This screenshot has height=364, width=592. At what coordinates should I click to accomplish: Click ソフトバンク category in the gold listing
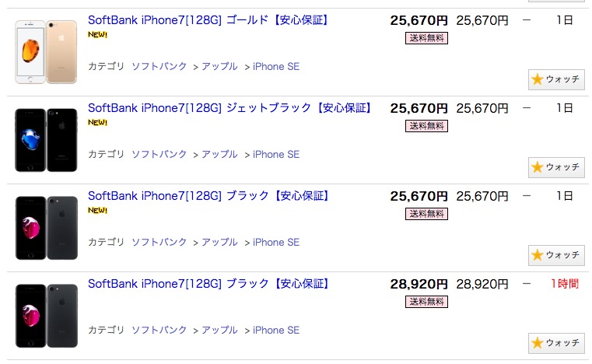click(159, 67)
